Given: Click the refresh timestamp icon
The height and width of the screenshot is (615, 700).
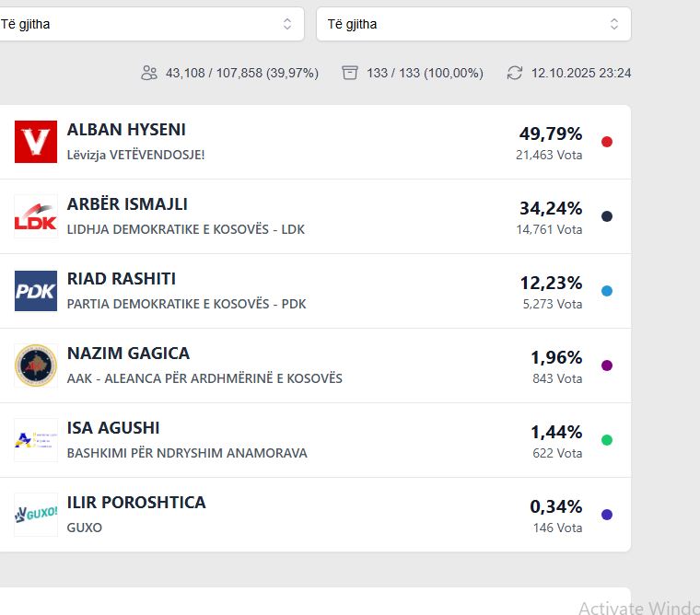Looking at the screenshot, I should pos(515,73).
